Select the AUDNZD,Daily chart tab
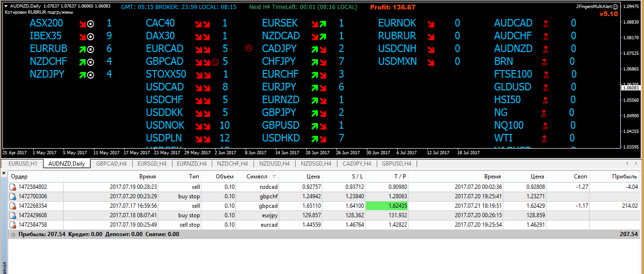Screen dimensions: 644x274 click(67, 164)
